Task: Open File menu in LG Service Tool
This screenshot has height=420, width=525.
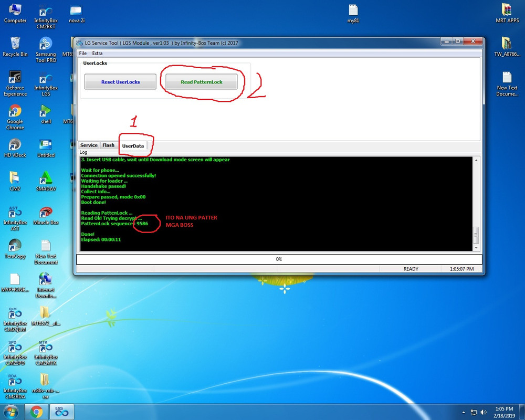Action: pyautogui.click(x=83, y=53)
